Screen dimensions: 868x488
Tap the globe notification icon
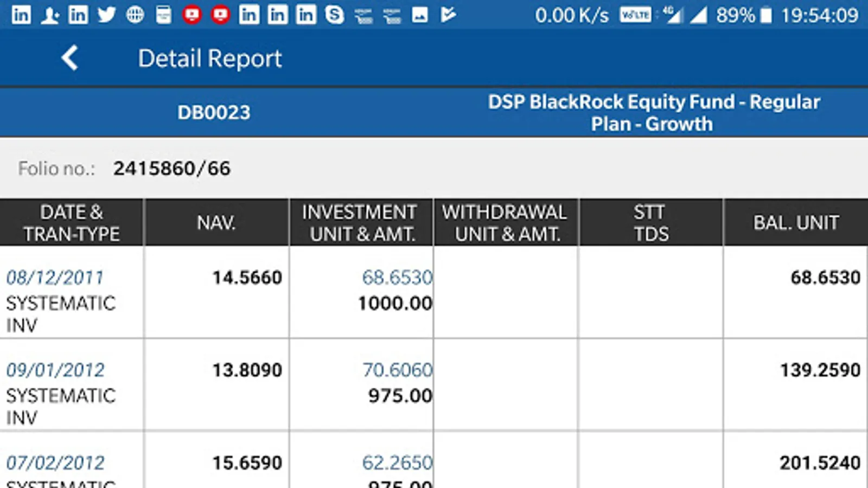click(135, 15)
